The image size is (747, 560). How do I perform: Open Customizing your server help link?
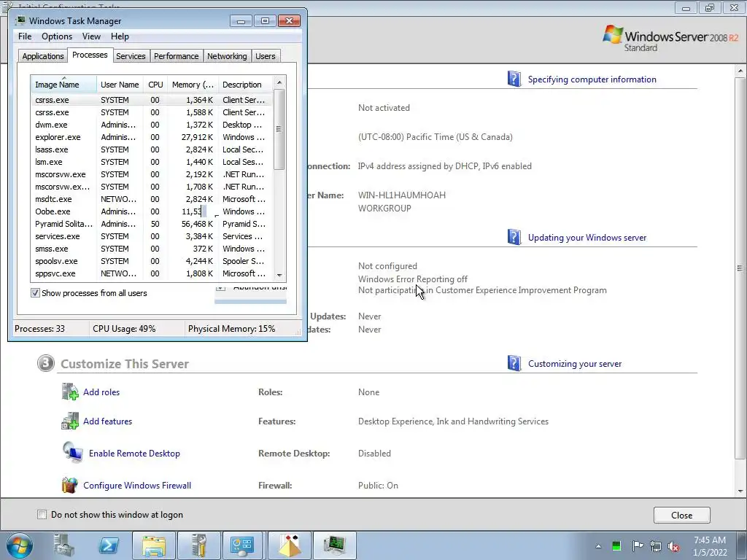pos(575,363)
